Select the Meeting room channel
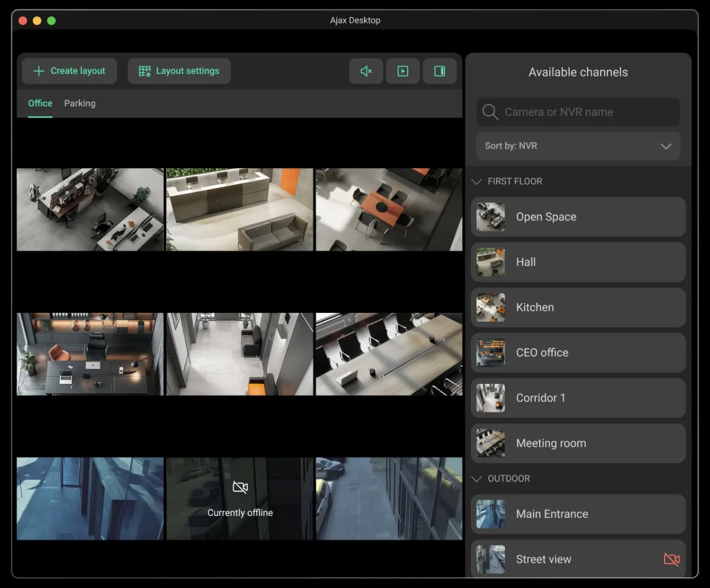Image resolution: width=710 pixels, height=588 pixels. coord(578,443)
